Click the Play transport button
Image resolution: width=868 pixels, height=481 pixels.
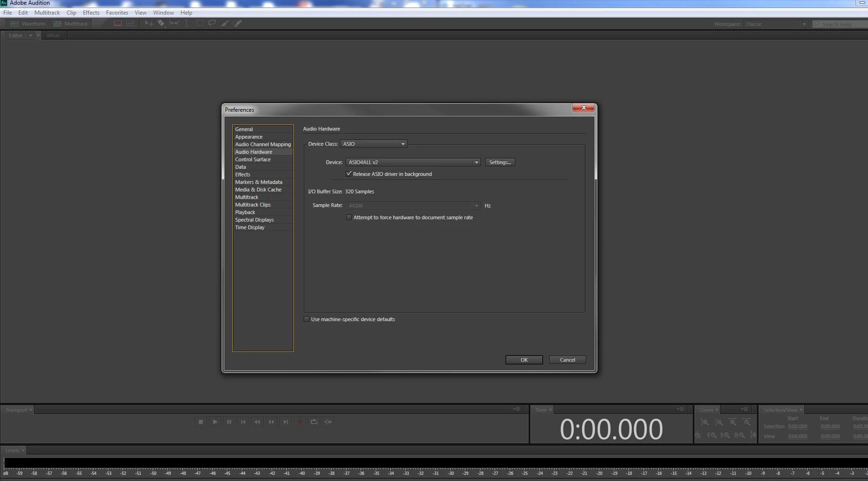pos(215,422)
